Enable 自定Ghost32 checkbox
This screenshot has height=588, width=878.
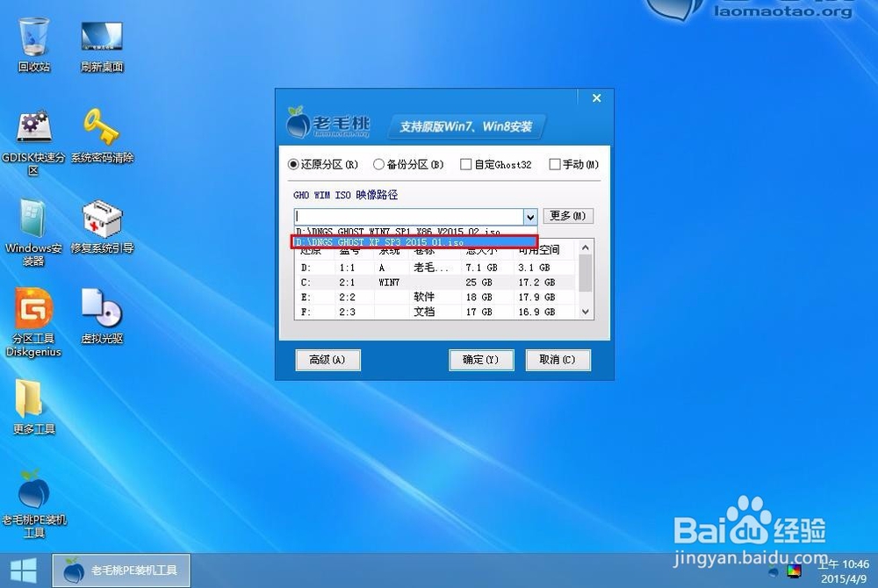[495, 164]
